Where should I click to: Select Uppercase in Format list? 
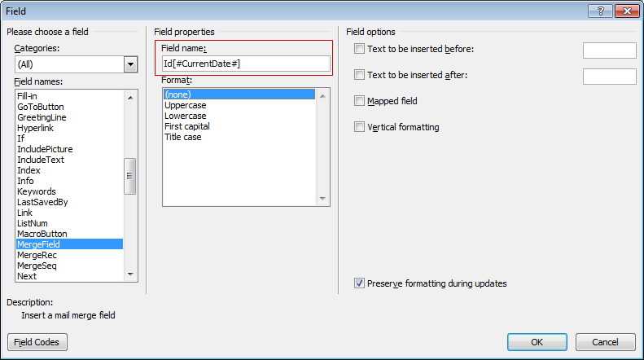186,105
